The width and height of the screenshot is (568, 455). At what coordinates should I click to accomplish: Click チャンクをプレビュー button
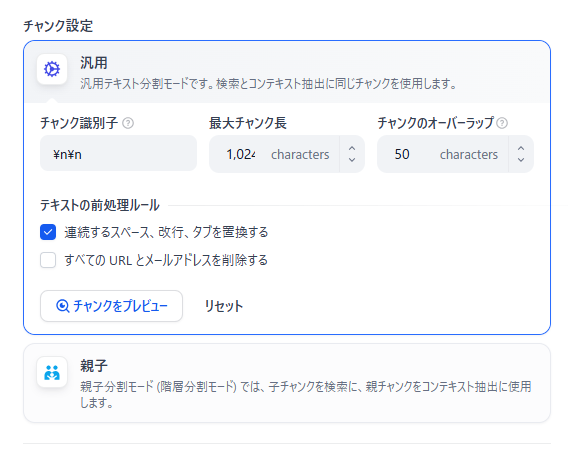pyautogui.click(x=112, y=306)
